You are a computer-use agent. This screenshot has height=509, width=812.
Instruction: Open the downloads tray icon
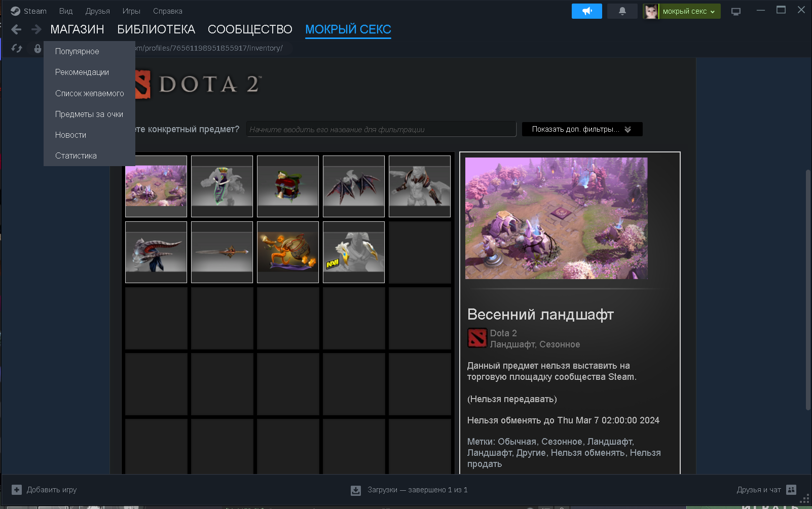tap(356, 490)
